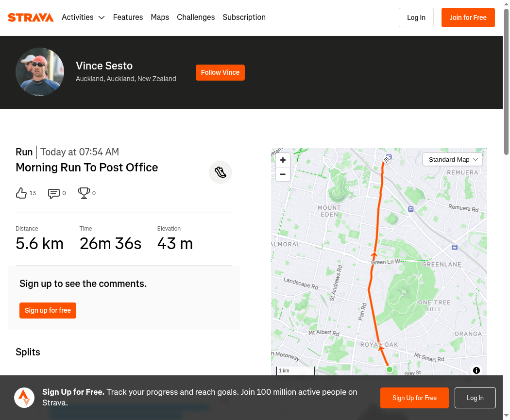
Task: Click the running shoe activity icon
Action: coord(221,172)
